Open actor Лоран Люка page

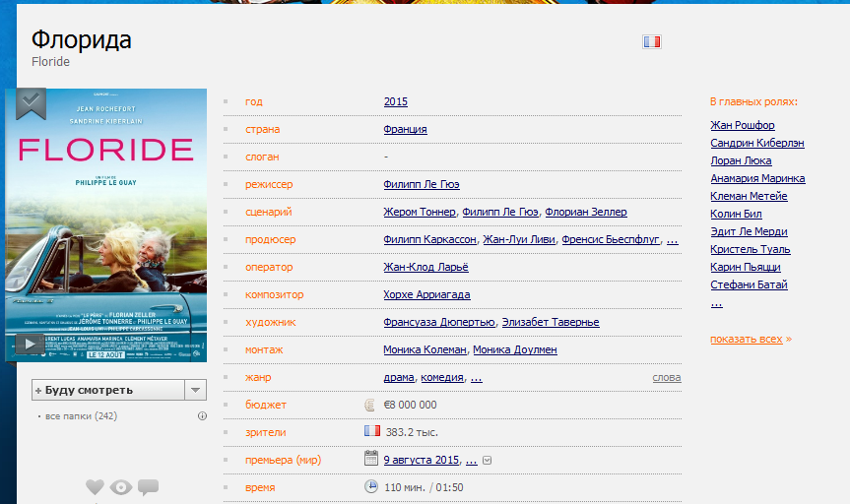point(741,161)
